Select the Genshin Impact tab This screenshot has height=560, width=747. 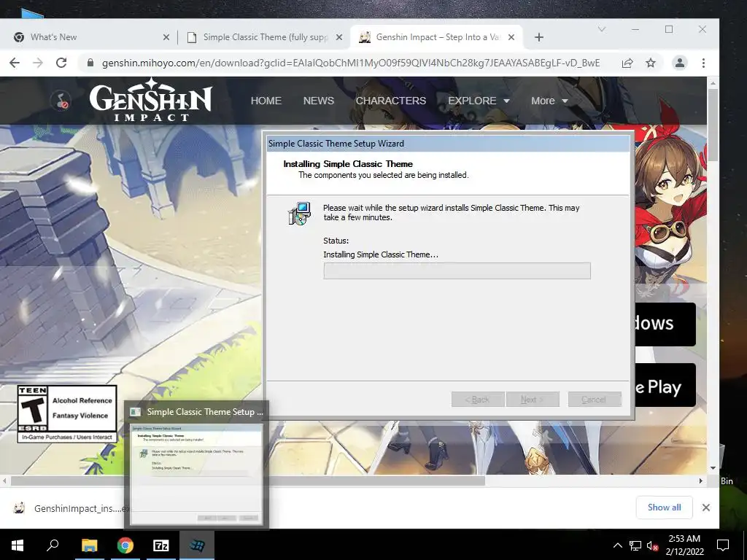point(436,37)
